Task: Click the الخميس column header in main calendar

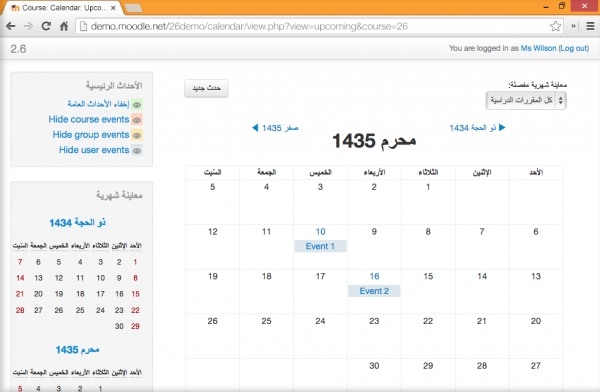Action: tap(320, 173)
